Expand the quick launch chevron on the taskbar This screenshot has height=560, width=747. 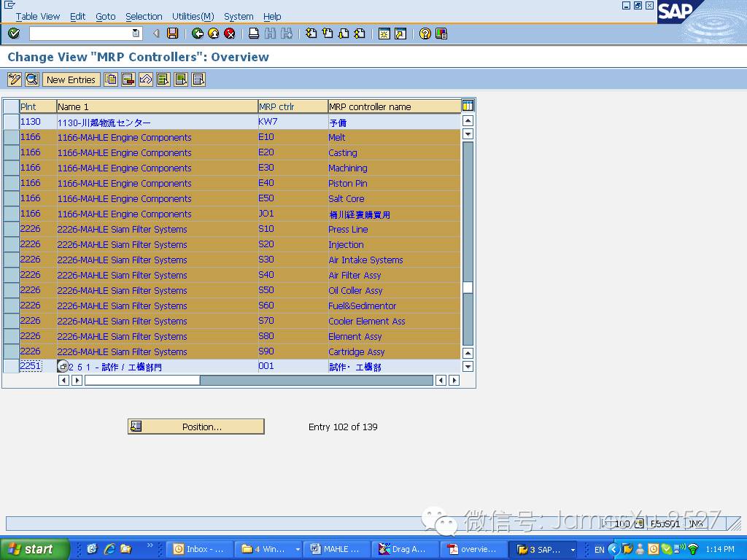[150, 545]
